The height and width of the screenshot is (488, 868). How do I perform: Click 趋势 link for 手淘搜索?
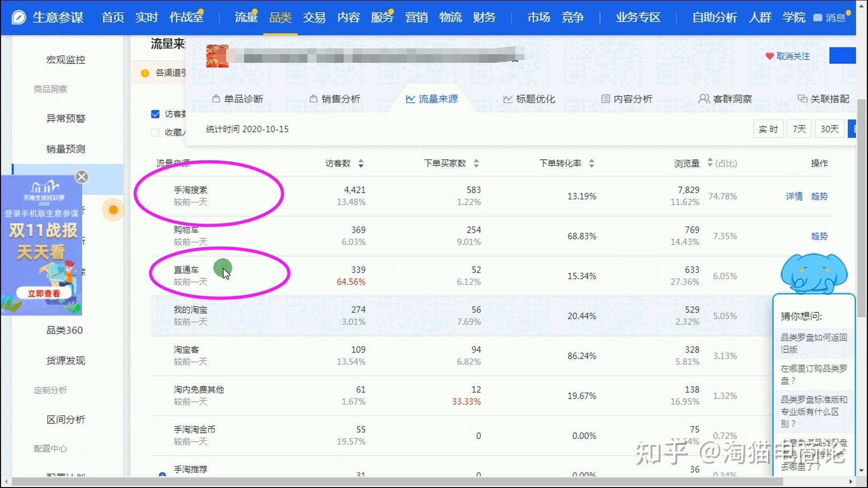click(819, 196)
